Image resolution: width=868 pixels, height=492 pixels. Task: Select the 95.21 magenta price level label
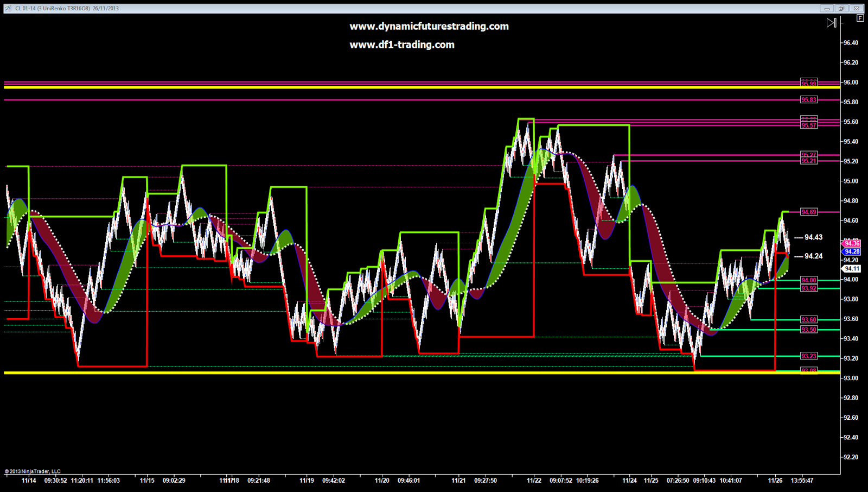click(x=809, y=161)
